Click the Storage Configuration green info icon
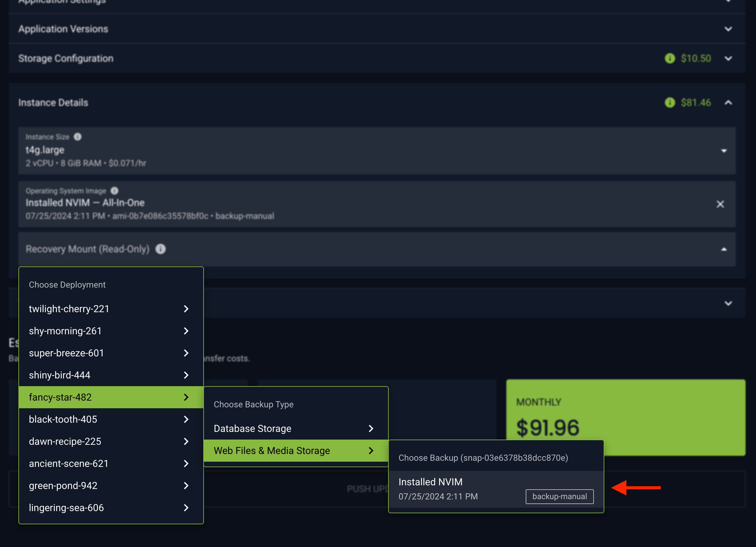756x547 pixels. tap(670, 59)
